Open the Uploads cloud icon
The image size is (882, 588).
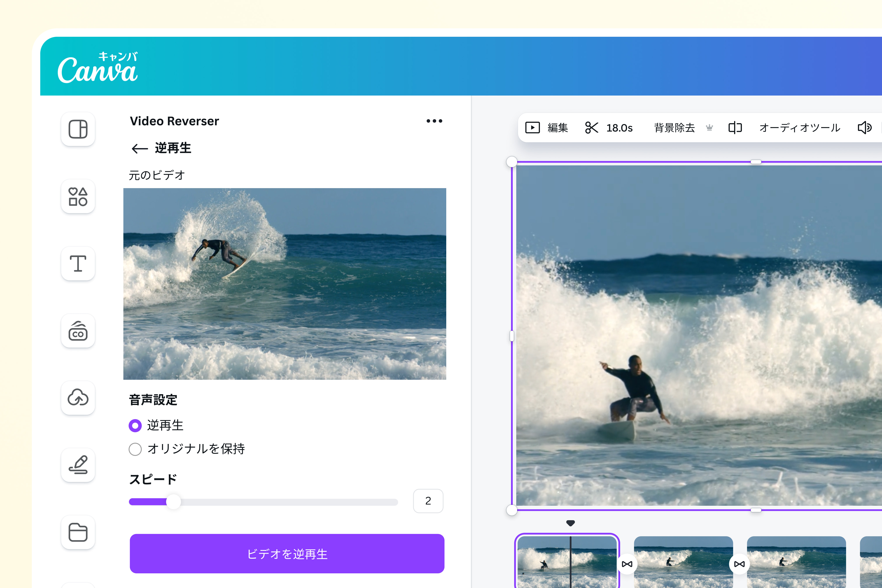78,398
